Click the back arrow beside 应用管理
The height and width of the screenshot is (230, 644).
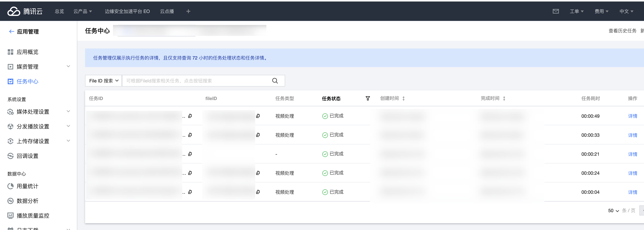click(11, 31)
